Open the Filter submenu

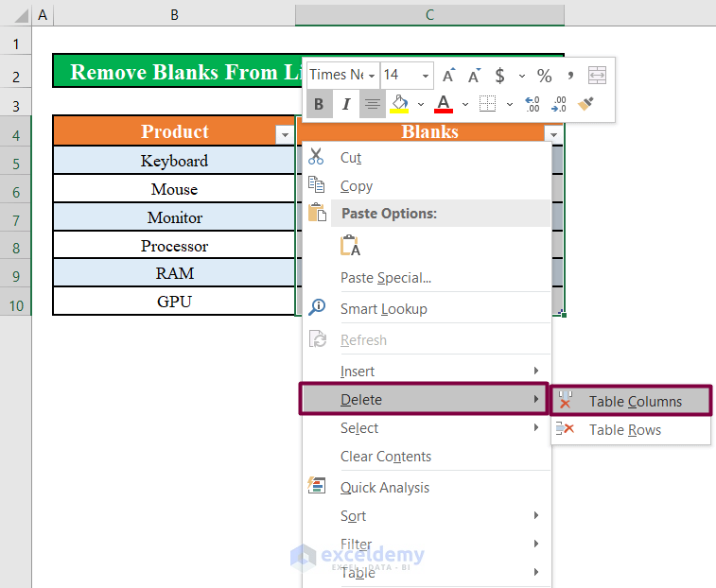426,544
